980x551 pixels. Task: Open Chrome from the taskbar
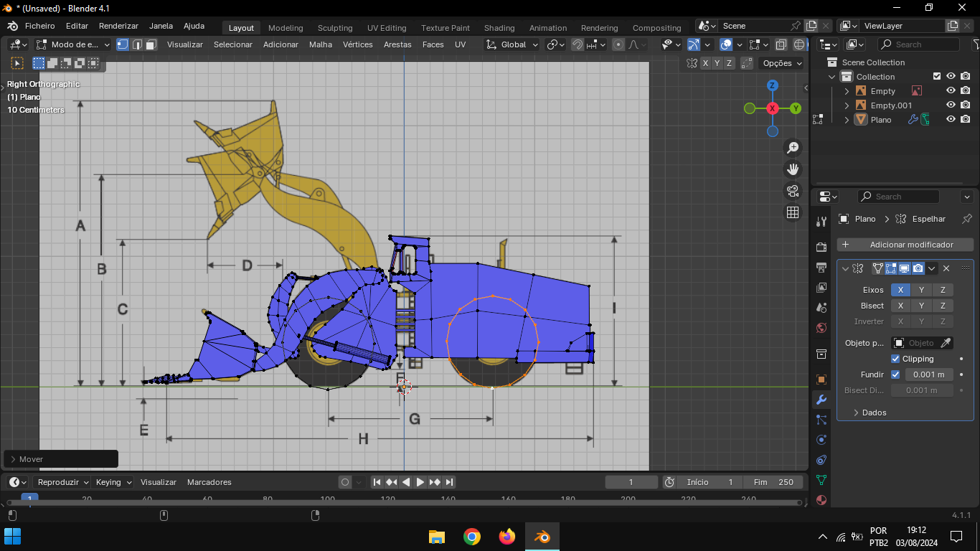[471, 537]
